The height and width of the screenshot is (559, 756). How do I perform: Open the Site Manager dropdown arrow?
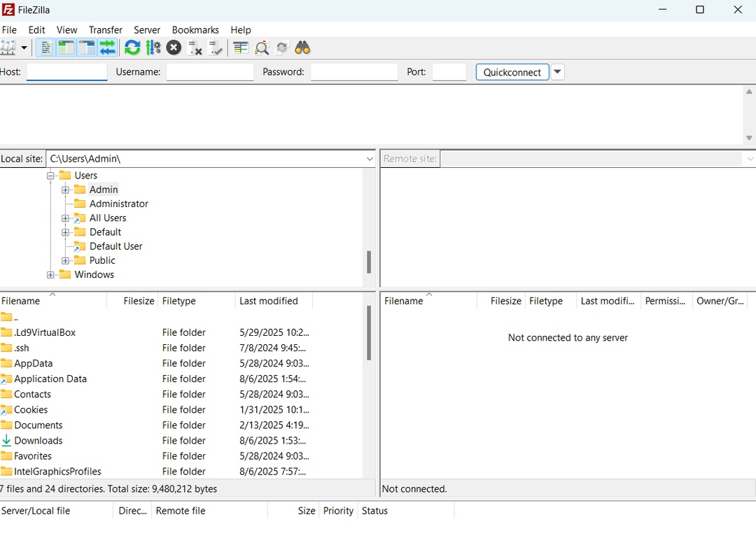point(24,48)
